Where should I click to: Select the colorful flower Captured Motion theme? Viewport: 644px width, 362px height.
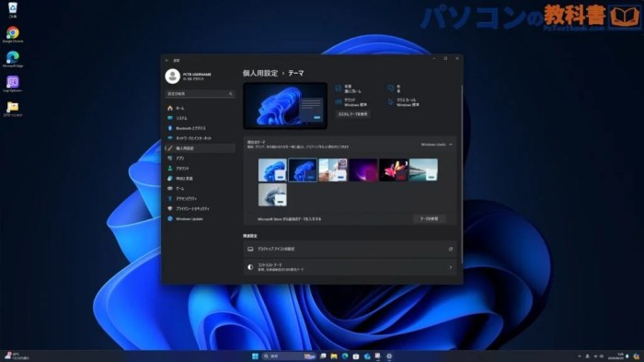(393, 169)
